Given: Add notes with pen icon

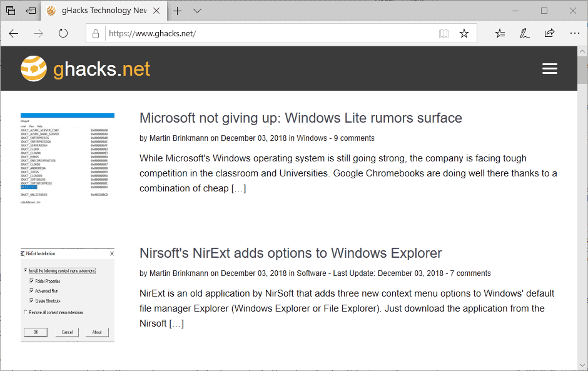Looking at the screenshot, I should pos(525,33).
